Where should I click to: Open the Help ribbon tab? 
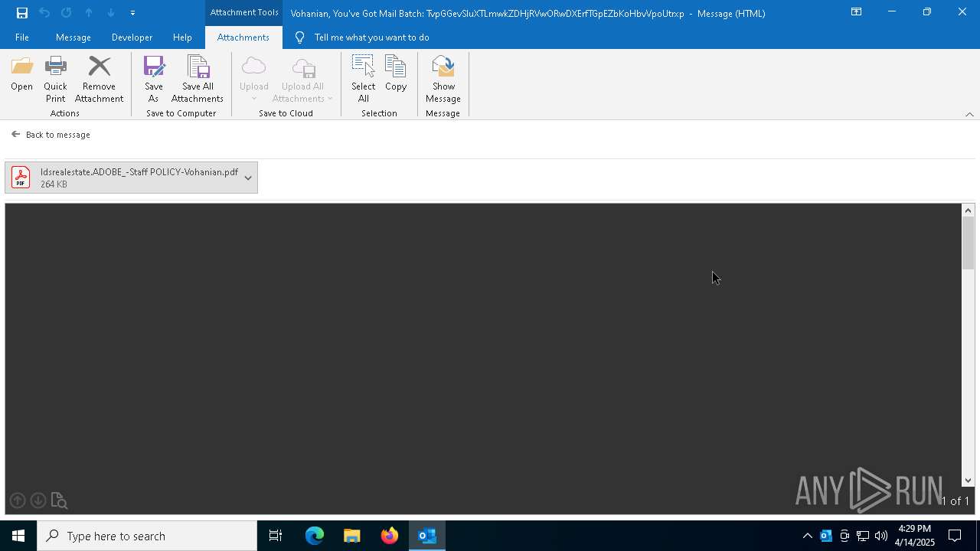[182, 37]
